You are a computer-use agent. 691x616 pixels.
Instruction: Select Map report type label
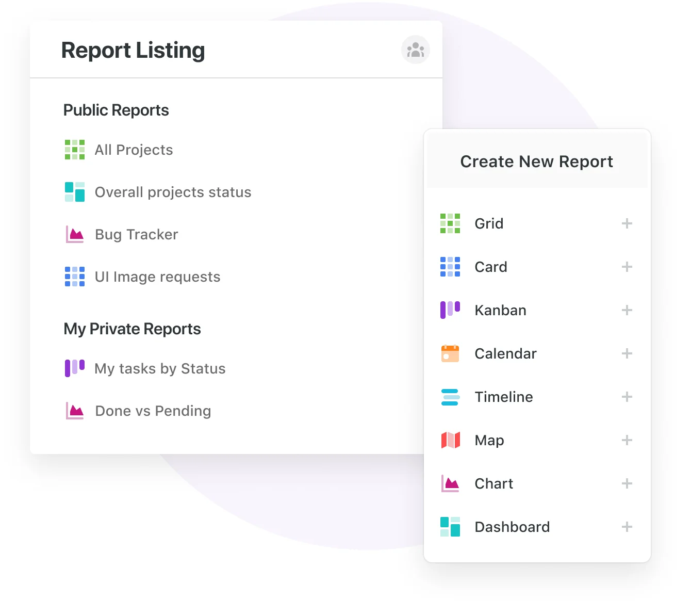click(489, 440)
